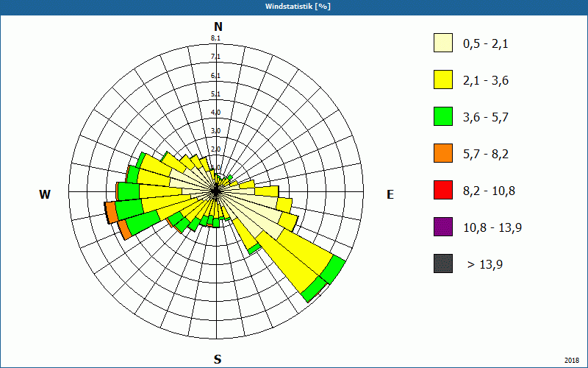Click the pale yellow 0,5 - 2,1 legend swatch
588x368 pixels.
[x=443, y=43]
